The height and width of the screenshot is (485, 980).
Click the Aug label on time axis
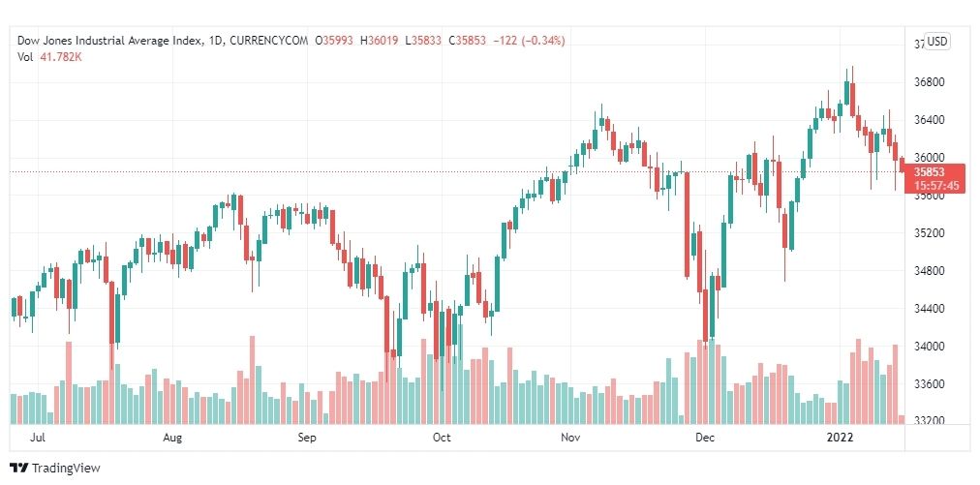171,438
